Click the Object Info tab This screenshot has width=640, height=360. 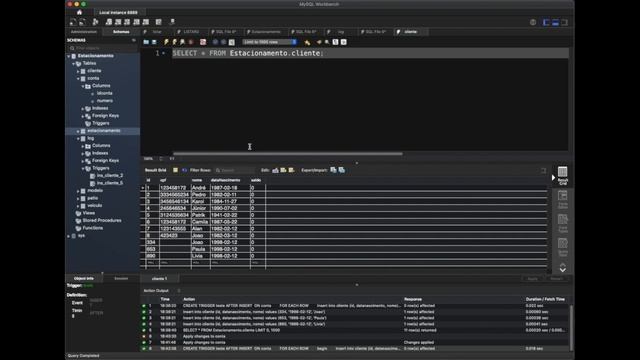84,278
